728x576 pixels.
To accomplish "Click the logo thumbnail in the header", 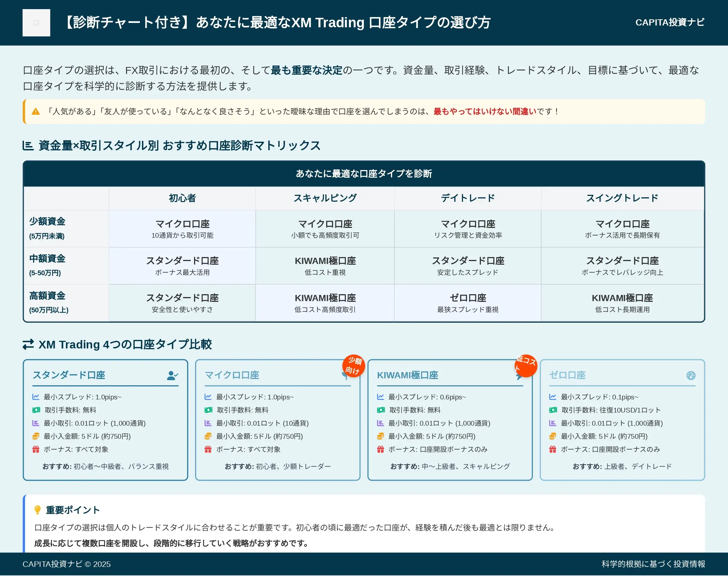I will (36, 23).
